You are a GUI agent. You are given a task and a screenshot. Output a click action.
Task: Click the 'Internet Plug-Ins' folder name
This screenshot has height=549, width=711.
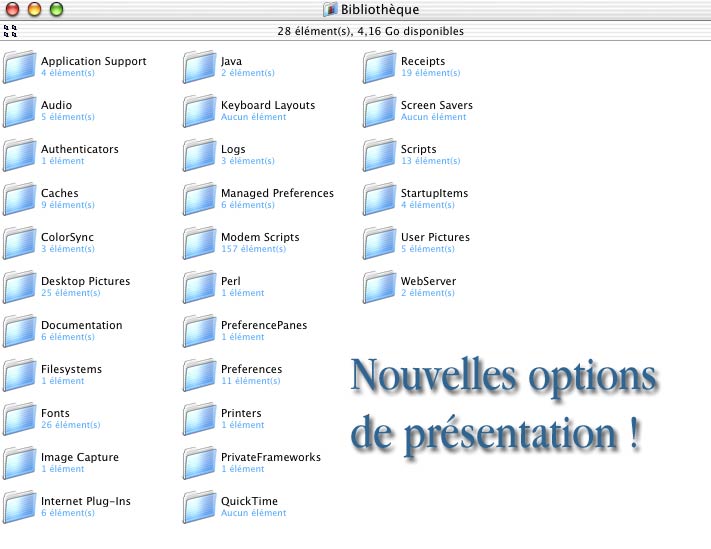click(x=86, y=501)
